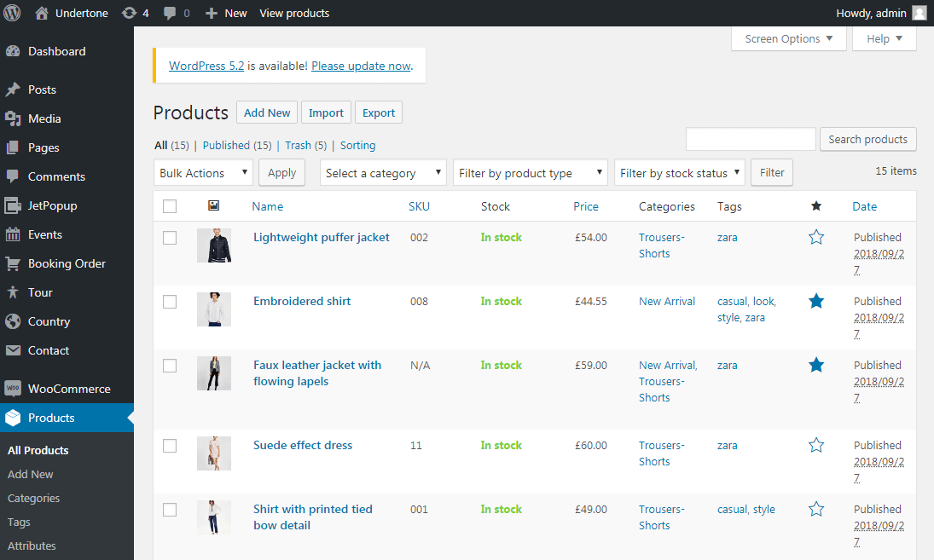Open the Bulk Actions dropdown
934x560 pixels.
(203, 172)
